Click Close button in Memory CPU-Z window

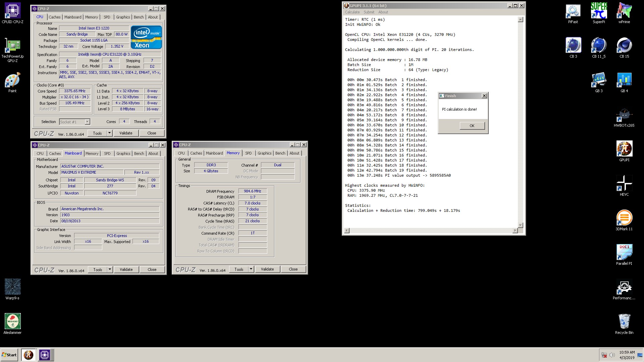click(x=293, y=269)
